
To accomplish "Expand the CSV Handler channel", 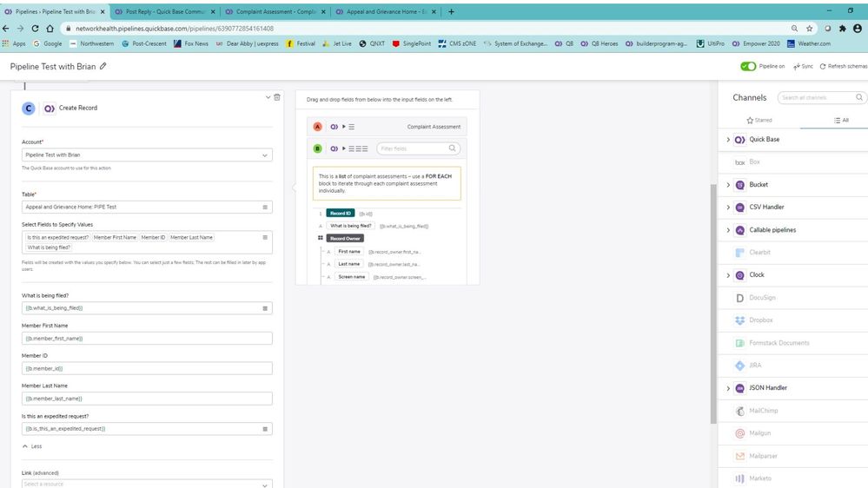I will click(728, 207).
